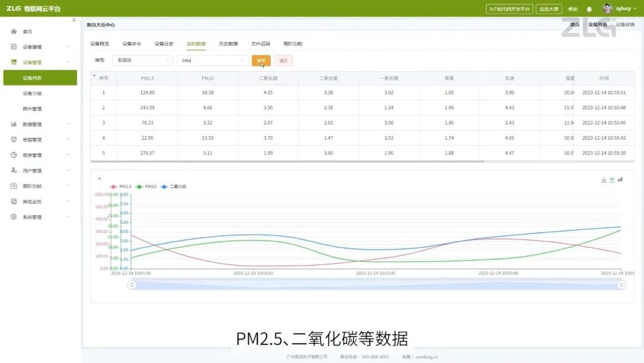Click the 报表管理 clock sidebar icon
This screenshot has width=644, height=363.
(x=14, y=155)
